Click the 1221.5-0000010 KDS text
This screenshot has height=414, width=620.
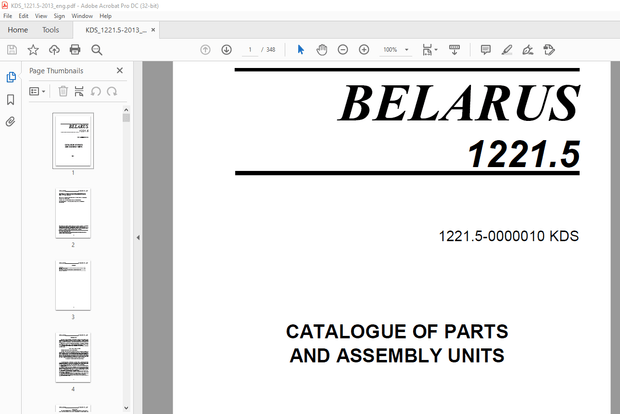508,236
